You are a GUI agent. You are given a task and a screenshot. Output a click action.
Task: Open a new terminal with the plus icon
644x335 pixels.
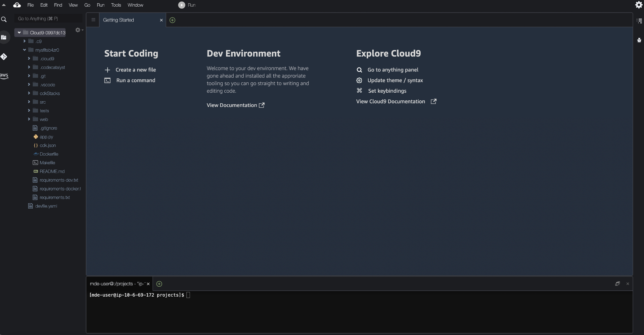159,284
